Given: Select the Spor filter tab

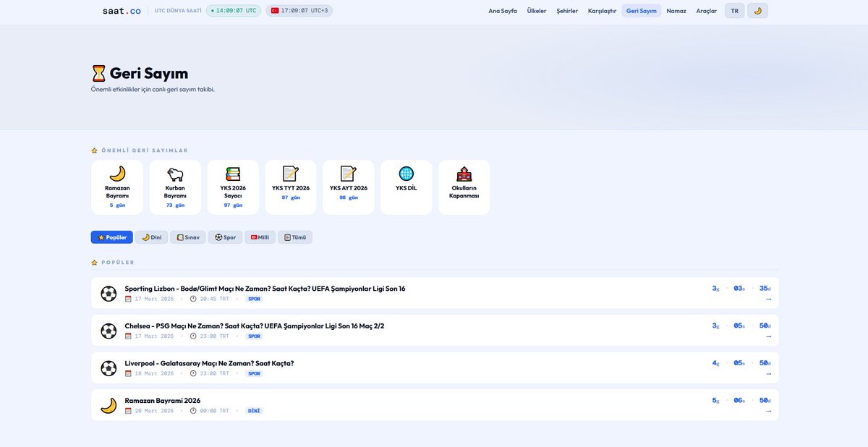Looking at the screenshot, I should click(226, 237).
